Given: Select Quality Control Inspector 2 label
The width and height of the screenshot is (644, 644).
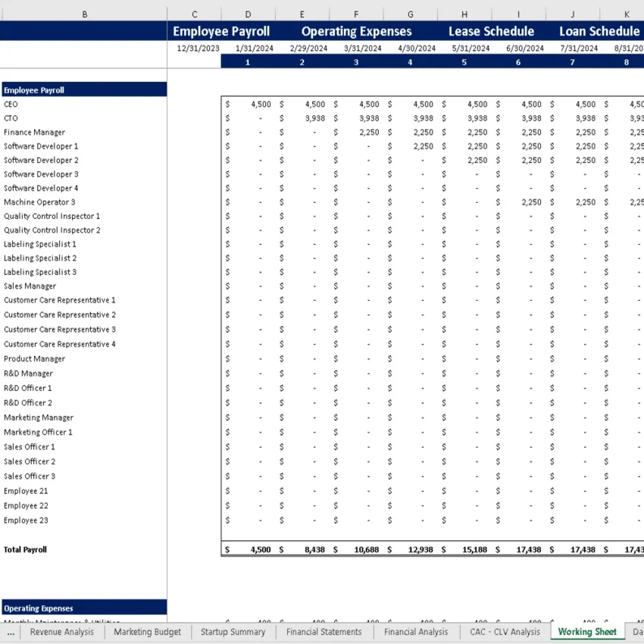Looking at the screenshot, I should pyautogui.click(x=52, y=230).
